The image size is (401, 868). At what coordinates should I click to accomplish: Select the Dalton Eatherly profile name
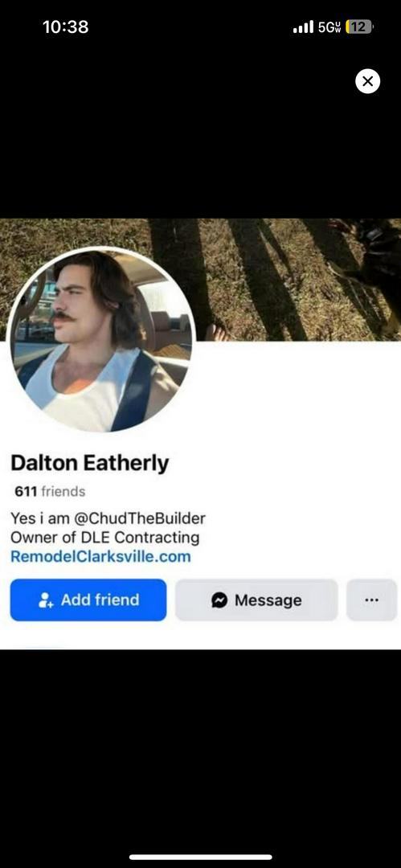pos(90,464)
